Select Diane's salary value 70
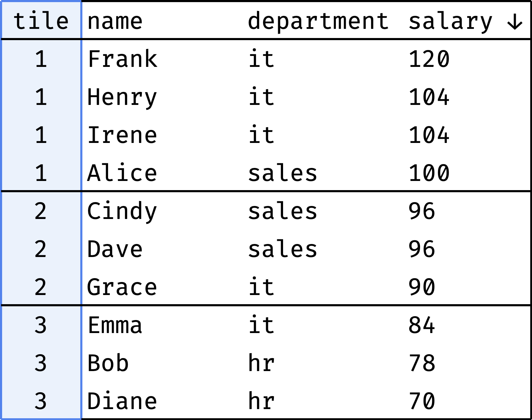The height and width of the screenshot is (420, 532). (x=422, y=401)
